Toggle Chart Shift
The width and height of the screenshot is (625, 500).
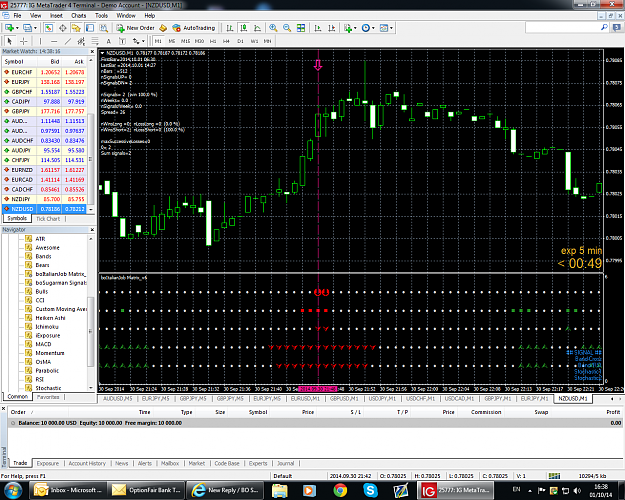click(331, 28)
